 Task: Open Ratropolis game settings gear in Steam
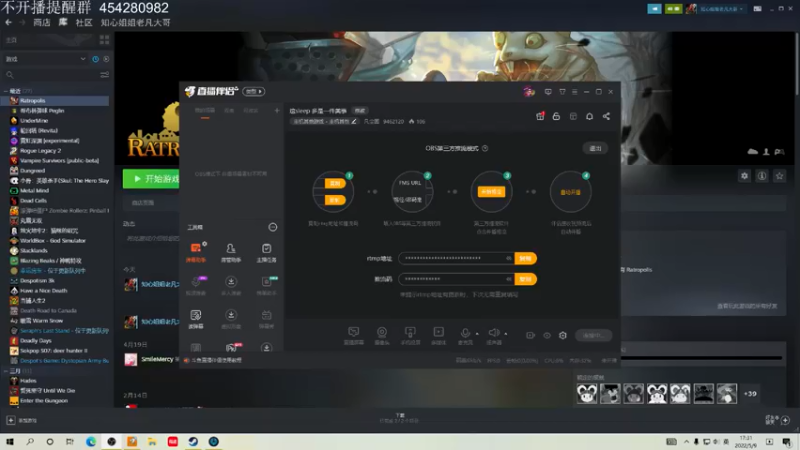744,176
